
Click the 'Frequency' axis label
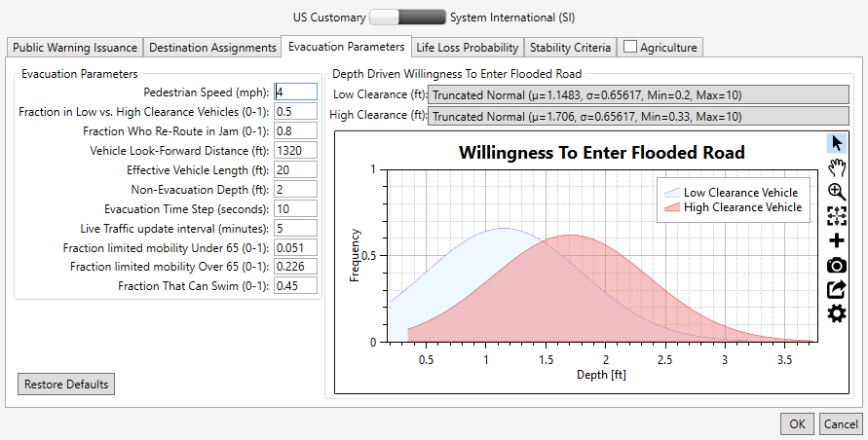[x=355, y=255]
